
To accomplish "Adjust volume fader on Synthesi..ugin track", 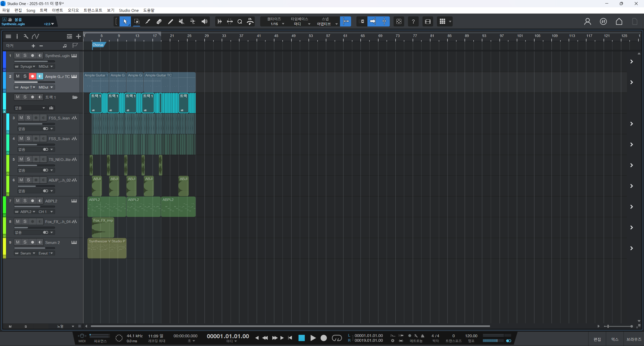I will click(x=34, y=61).
